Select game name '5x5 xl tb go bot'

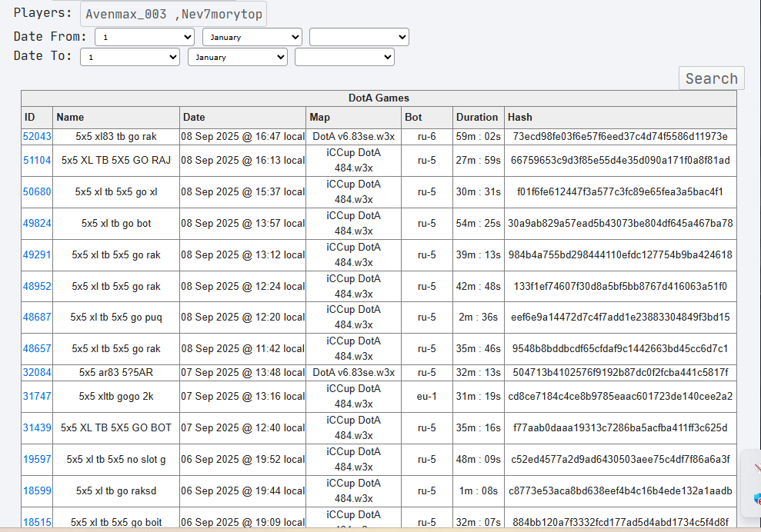116,223
